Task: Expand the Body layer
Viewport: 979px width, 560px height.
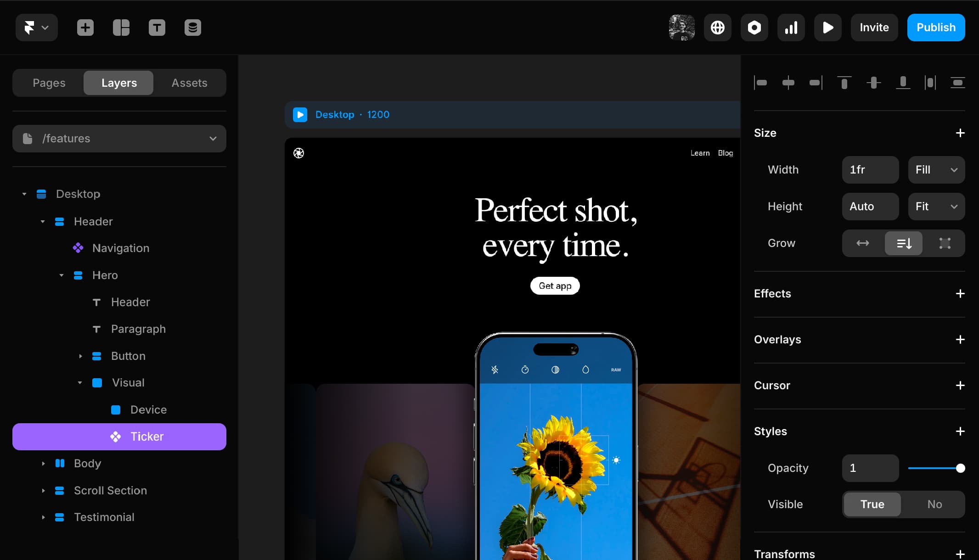Action: (x=43, y=464)
